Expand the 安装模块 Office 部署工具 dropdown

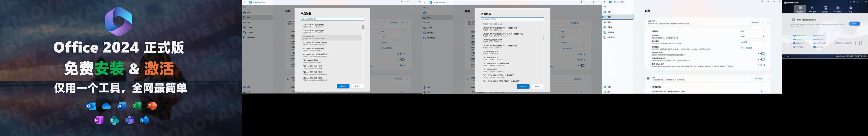pos(752,48)
